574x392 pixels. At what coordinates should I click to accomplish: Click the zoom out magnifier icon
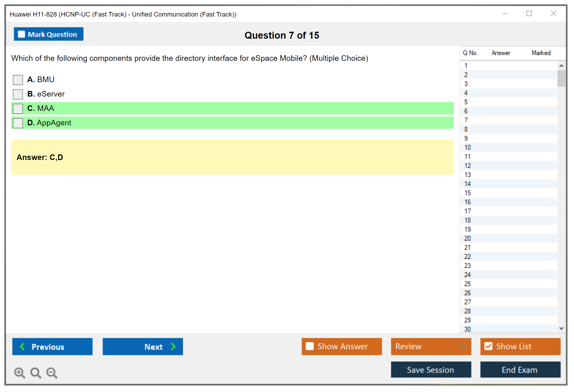pos(52,373)
